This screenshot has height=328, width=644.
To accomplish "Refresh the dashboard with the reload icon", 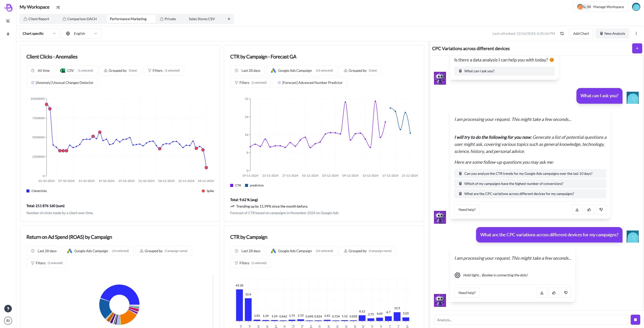I will point(562,33).
